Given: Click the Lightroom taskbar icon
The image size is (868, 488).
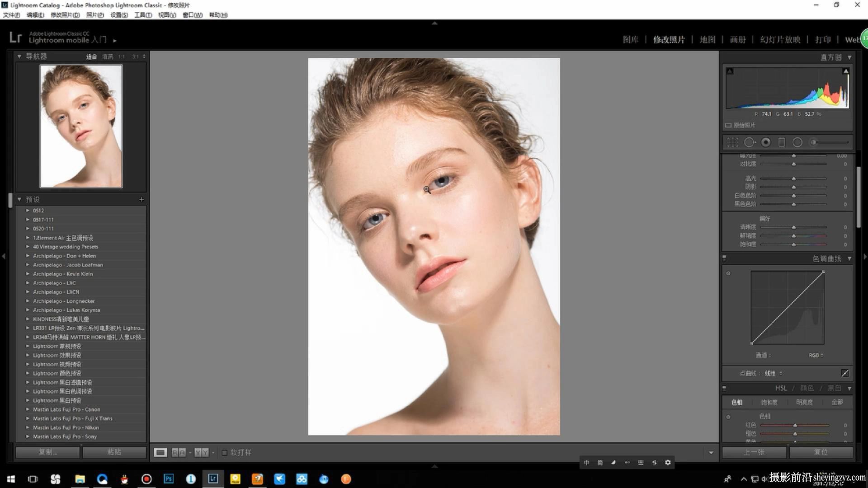Looking at the screenshot, I should (x=213, y=479).
